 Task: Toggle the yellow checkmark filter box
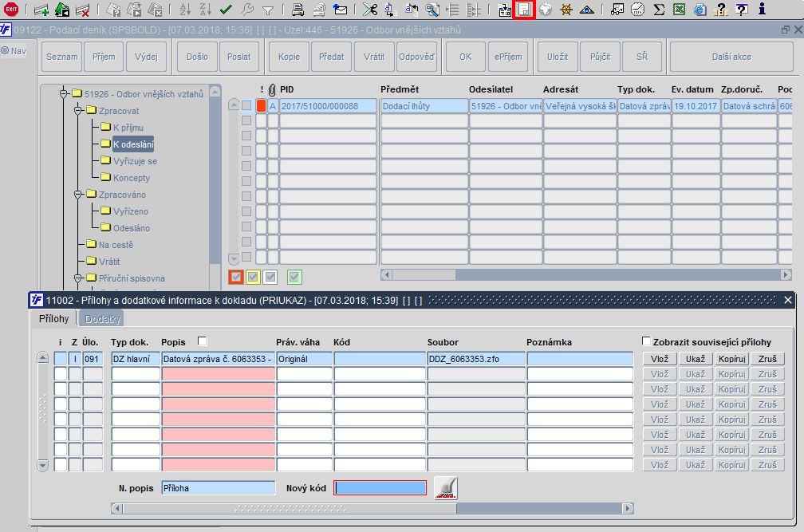253,278
